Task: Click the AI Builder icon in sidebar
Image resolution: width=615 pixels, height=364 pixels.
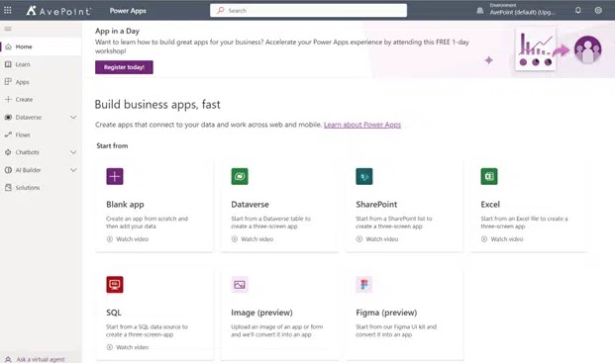Action: 8,170
